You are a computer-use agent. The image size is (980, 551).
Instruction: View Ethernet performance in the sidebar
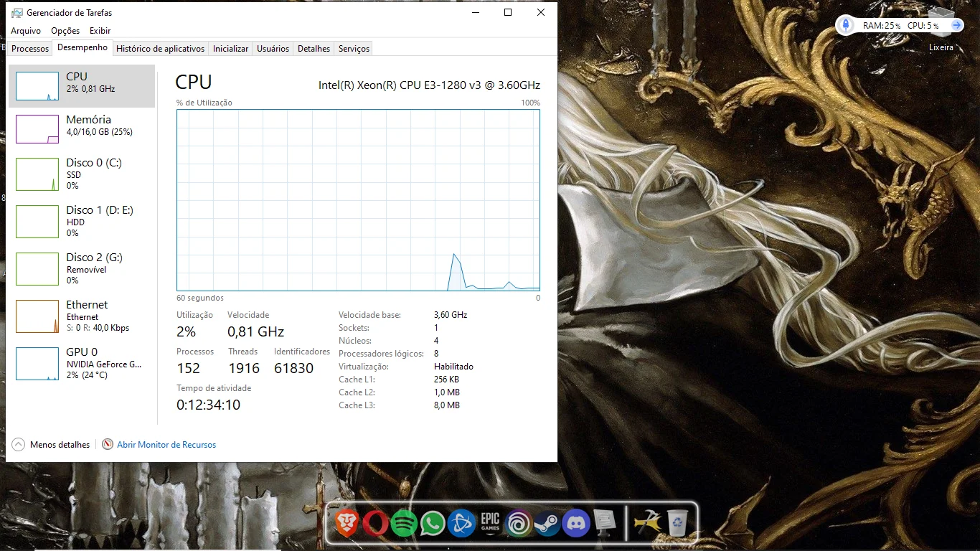coord(82,316)
